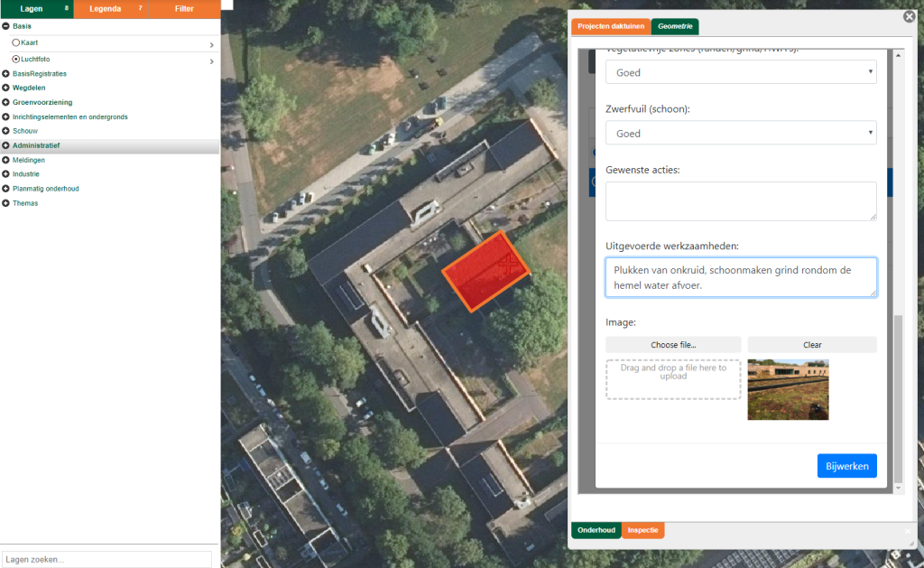Expand the BasisRegistraties plus icon

pyautogui.click(x=6, y=73)
